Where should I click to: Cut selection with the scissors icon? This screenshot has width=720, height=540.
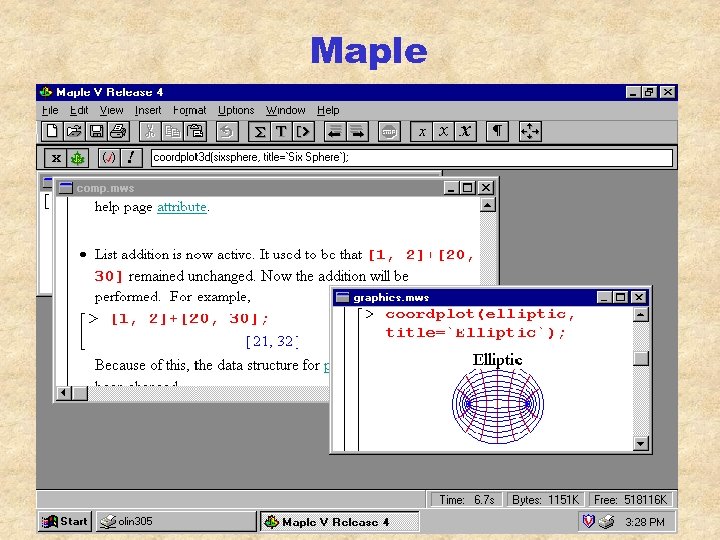click(149, 131)
